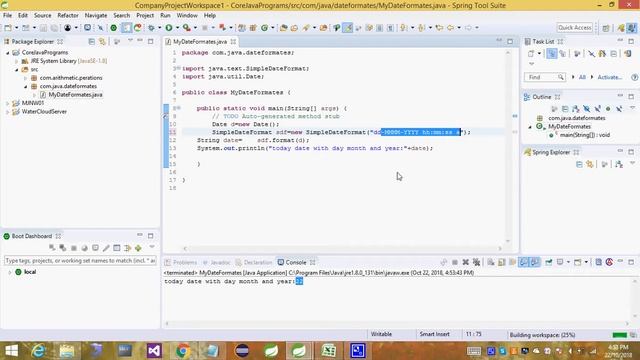Viewport: 640px width, 360px height.
Task: Select the MyDateFormates.java editor tab
Action: pyautogui.click(x=200, y=42)
